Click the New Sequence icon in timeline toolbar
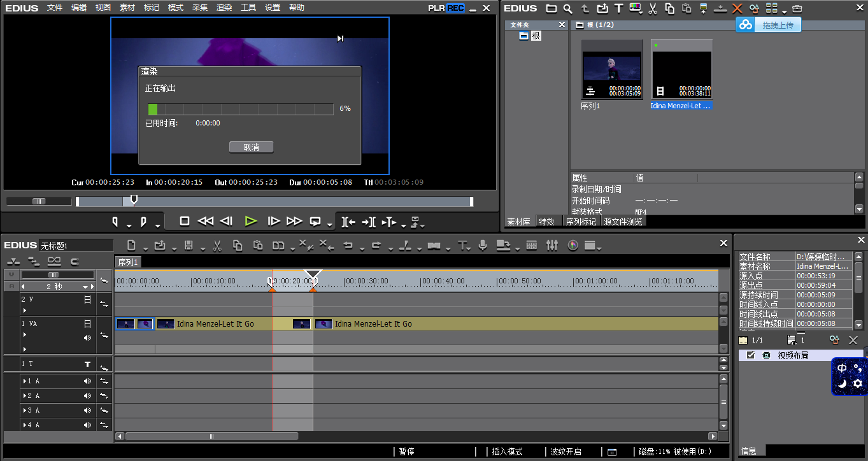The image size is (868, 461). (131, 245)
